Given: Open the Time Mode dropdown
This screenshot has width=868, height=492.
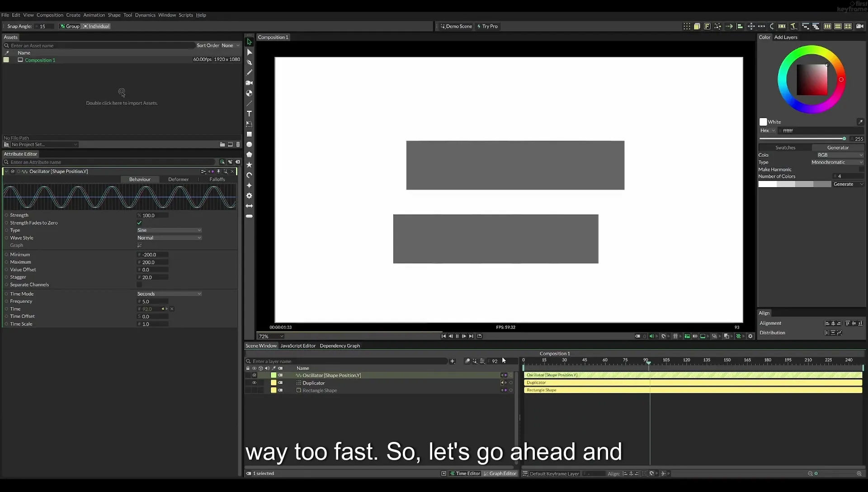Looking at the screenshot, I should coord(169,294).
